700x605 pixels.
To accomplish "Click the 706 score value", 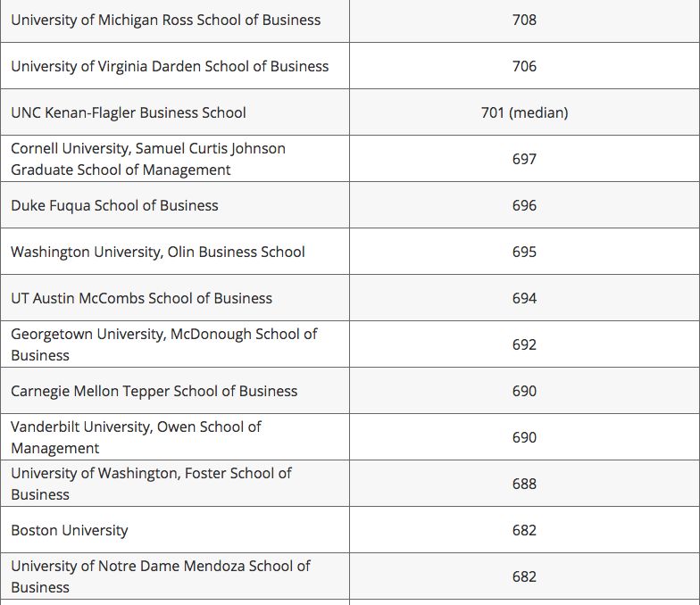I will coord(524,66).
